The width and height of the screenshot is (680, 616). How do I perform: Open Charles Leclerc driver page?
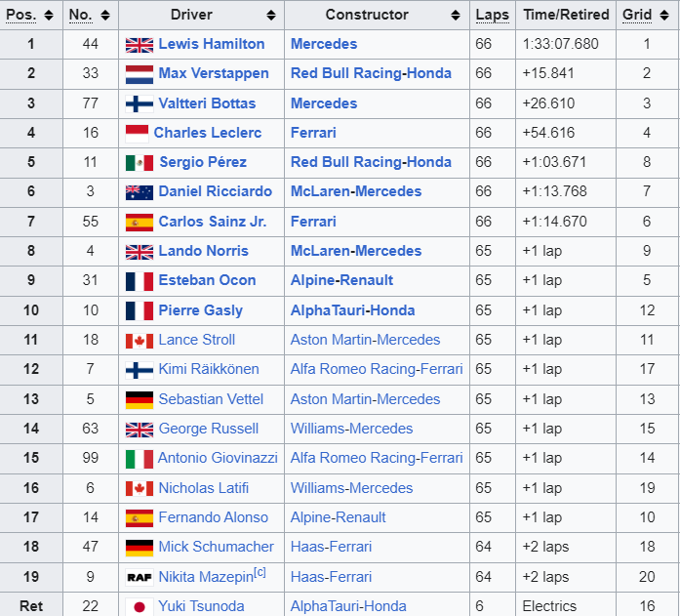(208, 133)
